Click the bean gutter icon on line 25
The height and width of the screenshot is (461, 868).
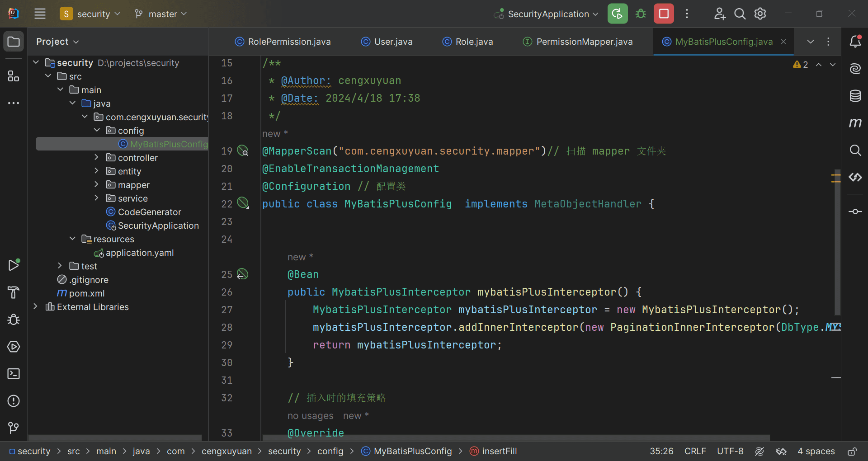click(x=243, y=274)
